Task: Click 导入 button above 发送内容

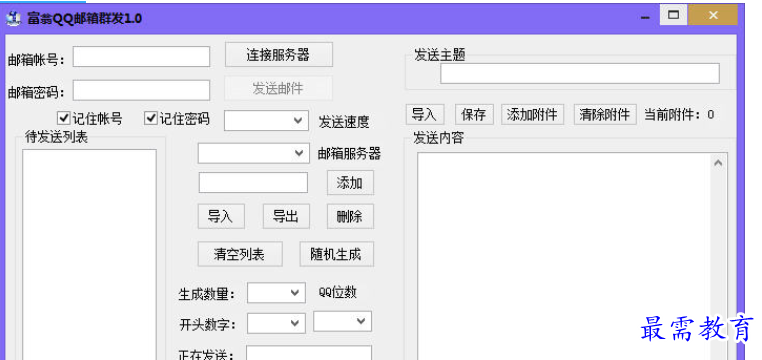Action: pos(425,115)
